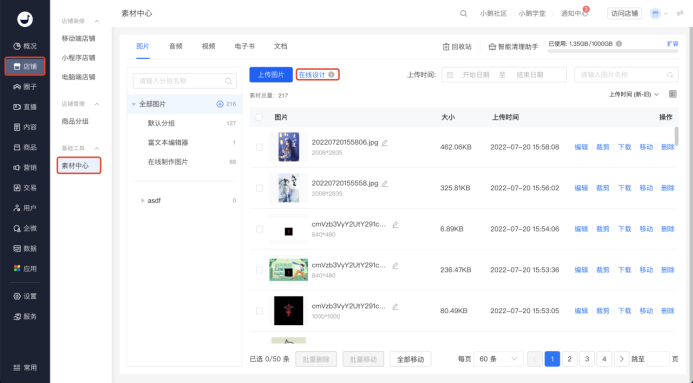The width and height of the screenshot is (693, 383).
Task: Click the 访问店铺 visit store button
Action: pos(624,14)
